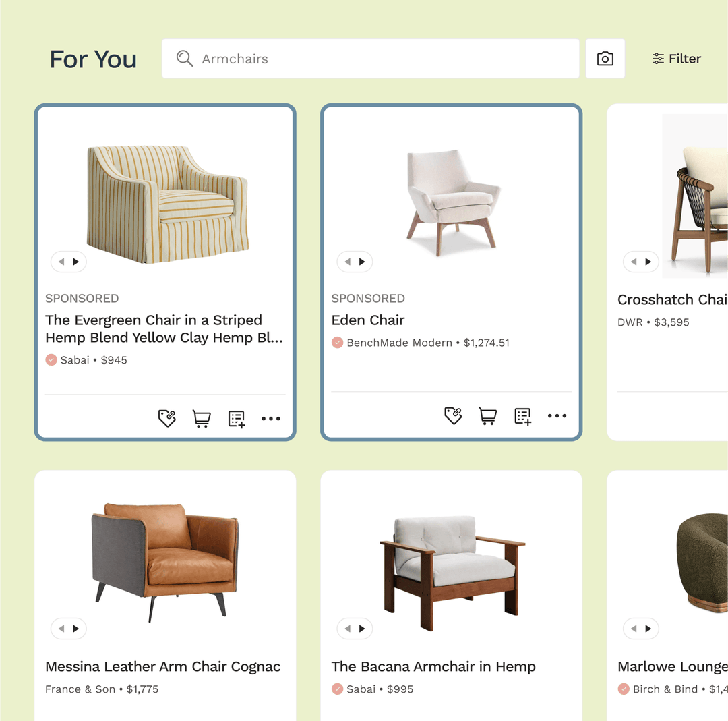This screenshot has width=728, height=721.
Task: Click the For You heading
Action: 92,59
